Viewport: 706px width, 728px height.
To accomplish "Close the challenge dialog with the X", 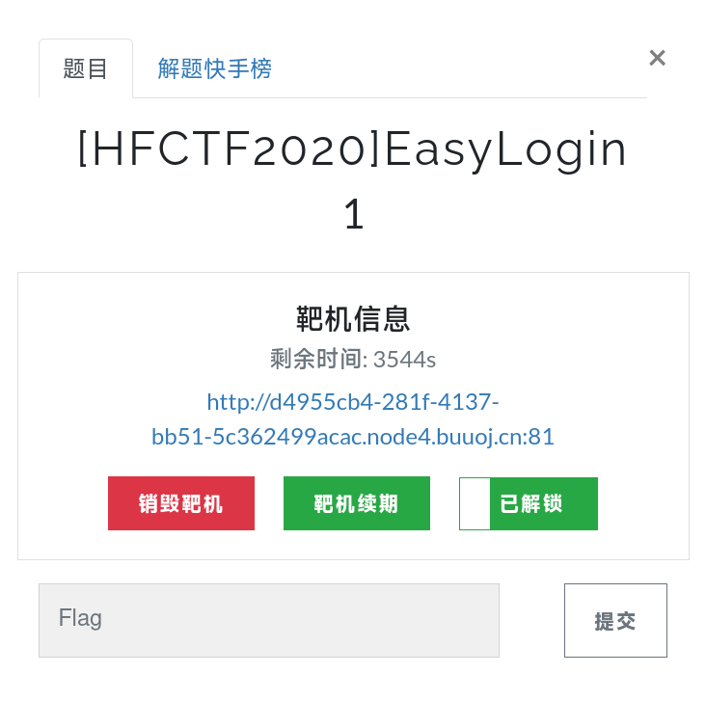I will point(657,58).
